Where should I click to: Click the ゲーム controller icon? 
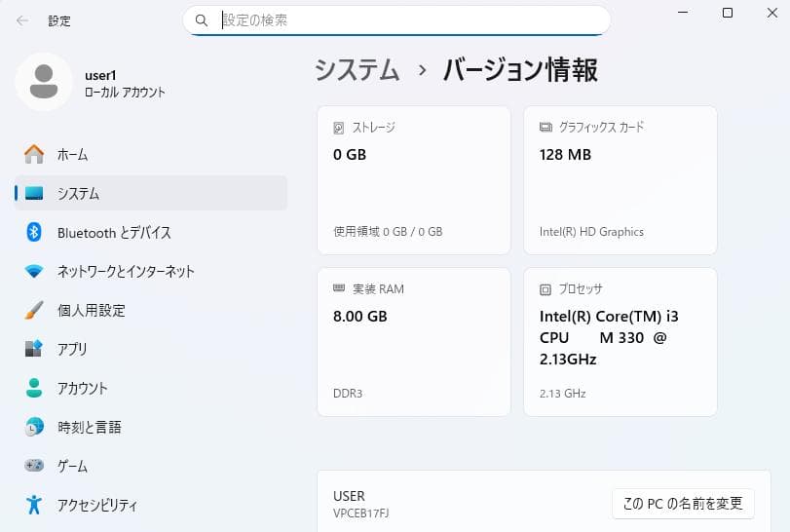(x=34, y=465)
